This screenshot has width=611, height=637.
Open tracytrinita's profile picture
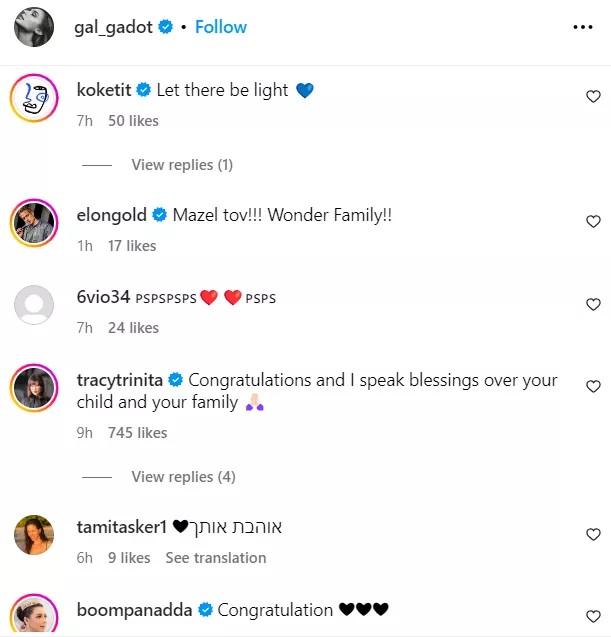tap(33, 387)
